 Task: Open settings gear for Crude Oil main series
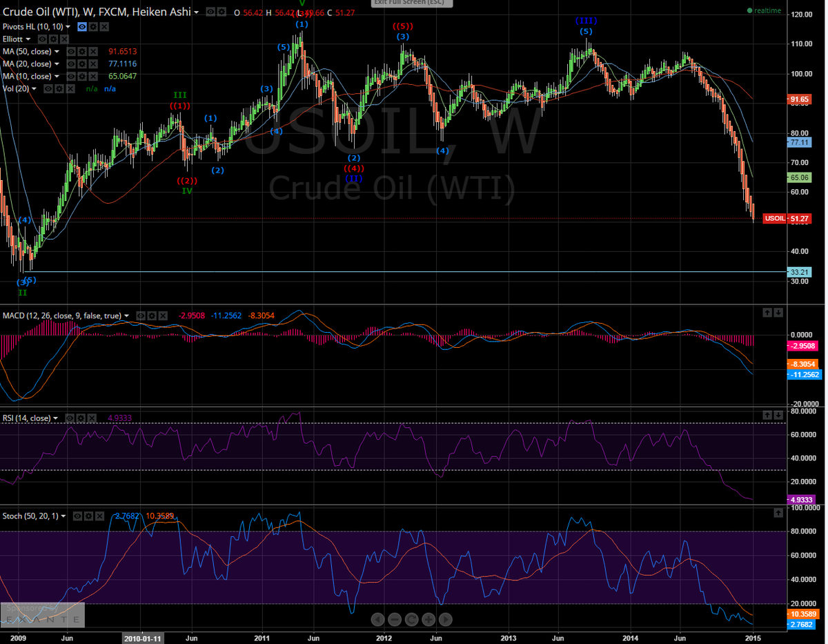click(221, 12)
